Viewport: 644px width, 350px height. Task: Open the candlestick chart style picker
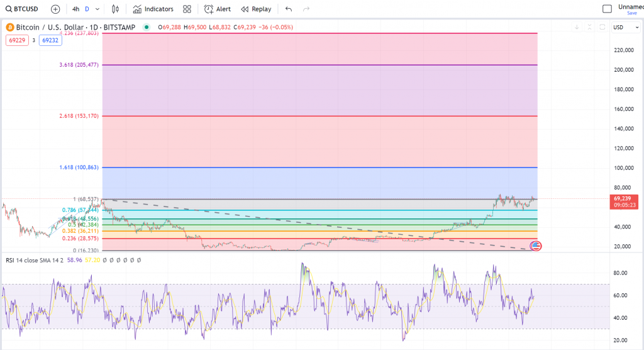[x=114, y=9]
